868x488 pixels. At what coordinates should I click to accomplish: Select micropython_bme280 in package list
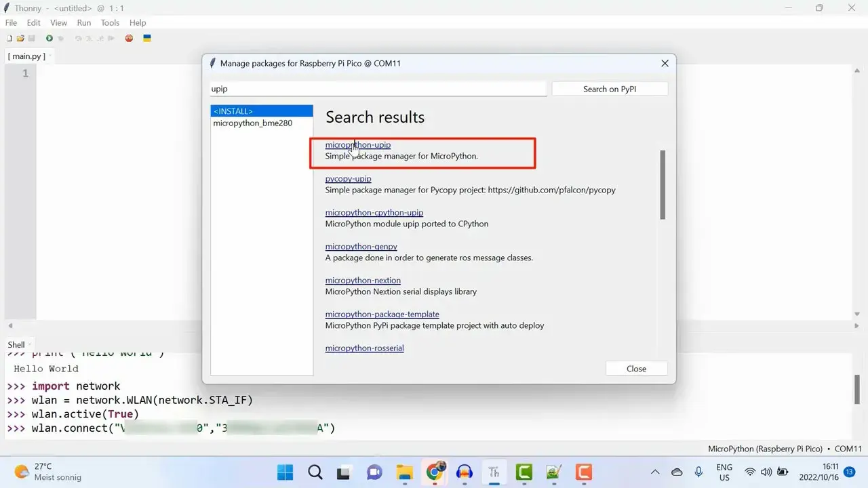click(x=262, y=123)
